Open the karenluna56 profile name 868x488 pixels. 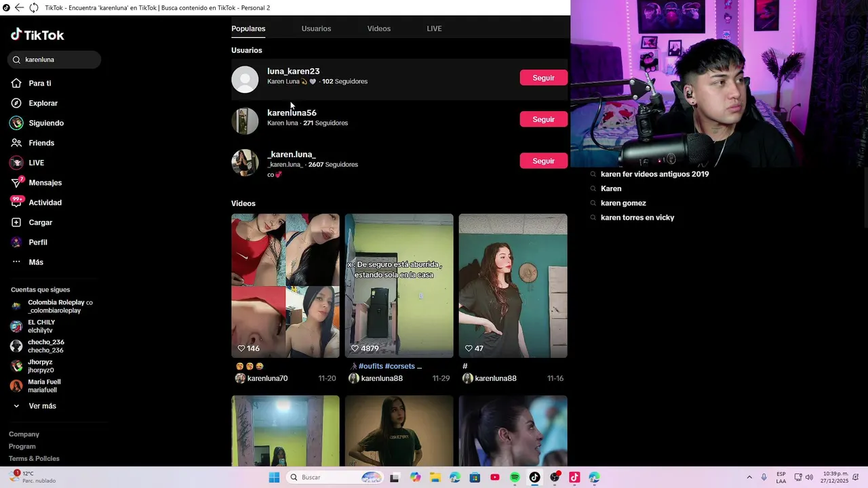coord(292,113)
